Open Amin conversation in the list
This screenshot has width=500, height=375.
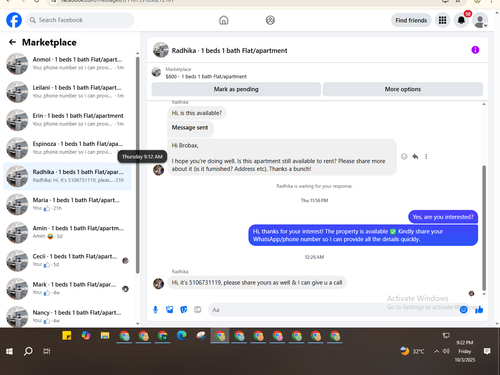[67, 232]
